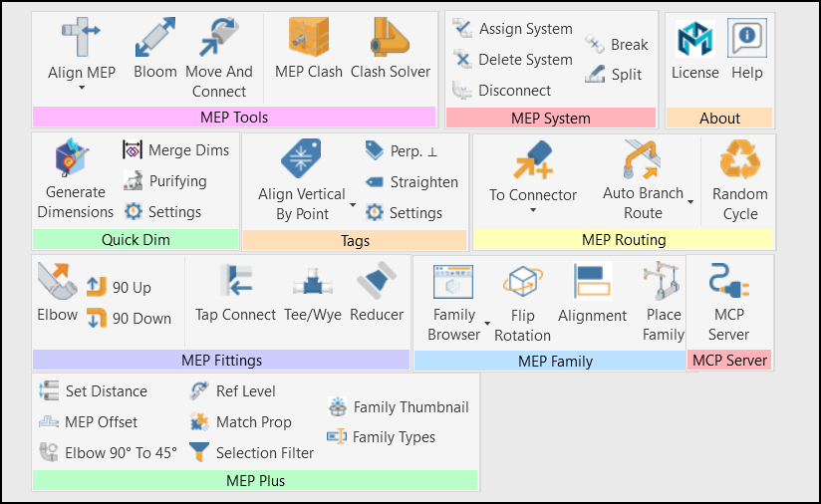The width and height of the screenshot is (821, 504).
Task: Select the Merge Dims tool
Action: click(x=176, y=150)
